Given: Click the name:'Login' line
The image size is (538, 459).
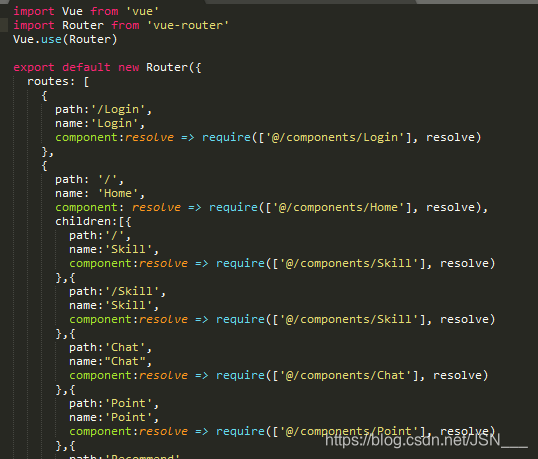Looking at the screenshot, I should tap(100, 123).
